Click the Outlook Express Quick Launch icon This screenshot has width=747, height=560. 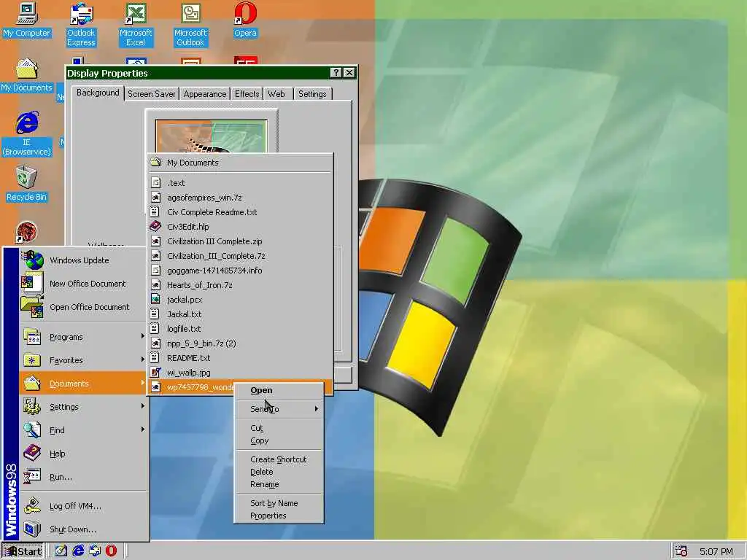pyautogui.click(x=95, y=551)
